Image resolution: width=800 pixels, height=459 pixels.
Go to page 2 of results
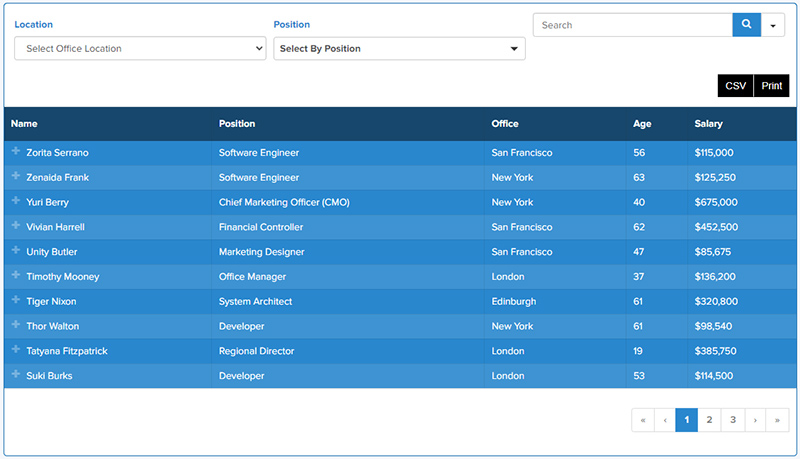click(709, 420)
